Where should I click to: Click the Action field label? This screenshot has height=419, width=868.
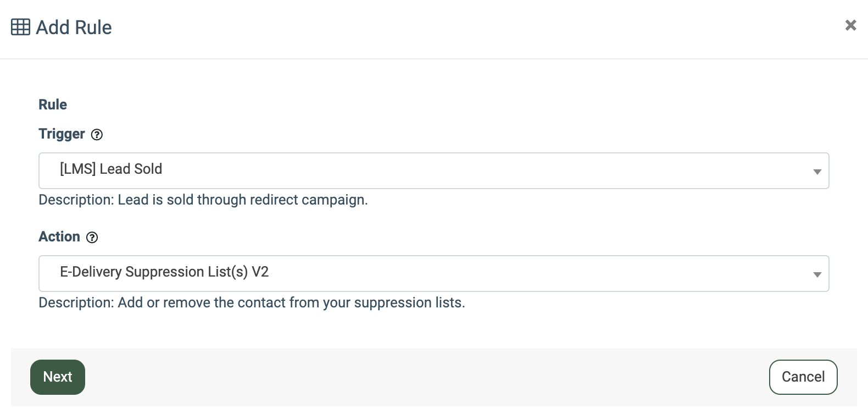pos(59,236)
